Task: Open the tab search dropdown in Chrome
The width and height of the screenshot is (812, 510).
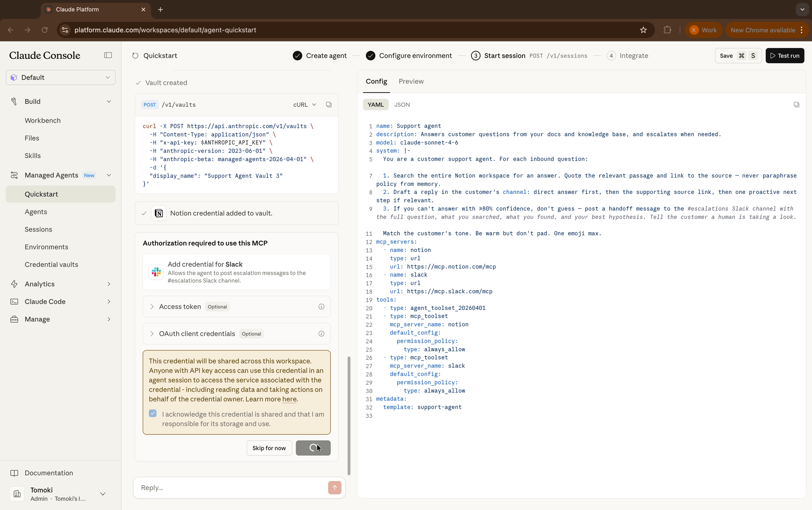Action: [x=802, y=10]
